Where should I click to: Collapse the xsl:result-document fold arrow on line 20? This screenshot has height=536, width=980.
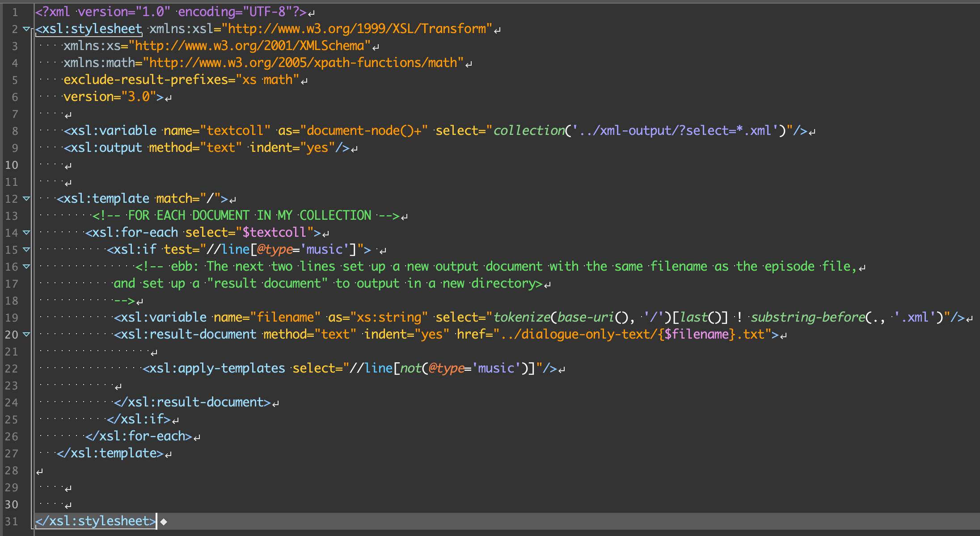pyautogui.click(x=26, y=335)
